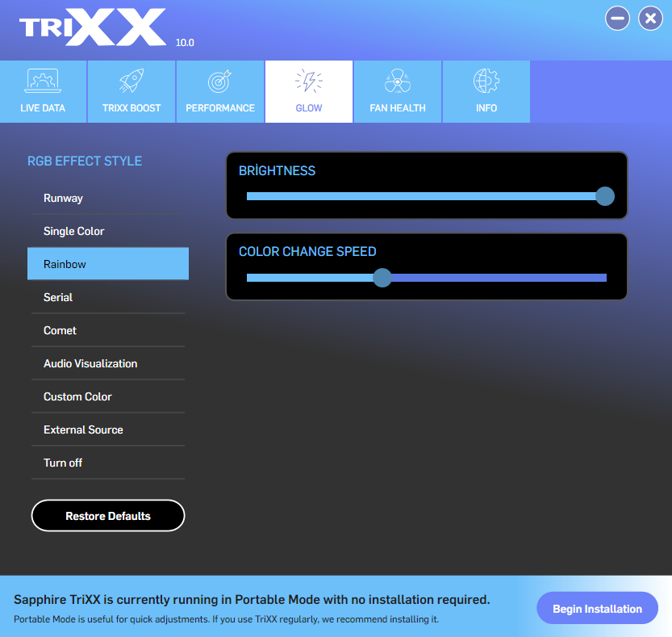Select External Source effect
The height and width of the screenshot is (637, 672).
108,430
